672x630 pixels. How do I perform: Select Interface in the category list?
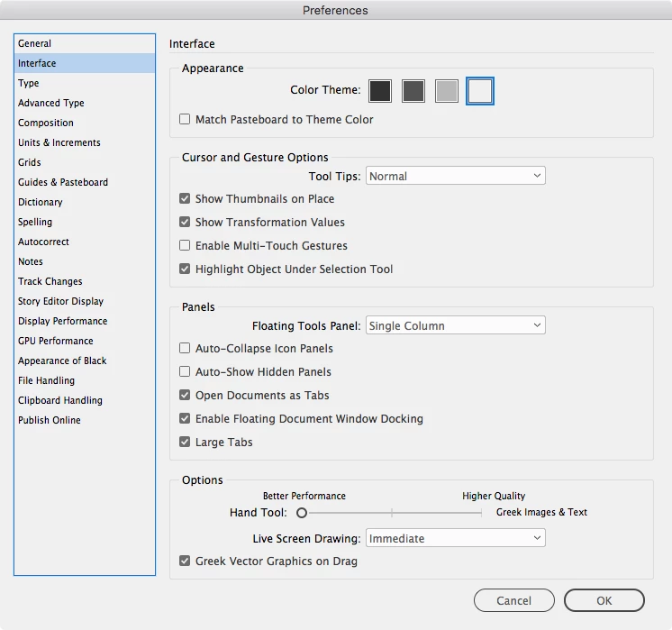click(85, 63)
